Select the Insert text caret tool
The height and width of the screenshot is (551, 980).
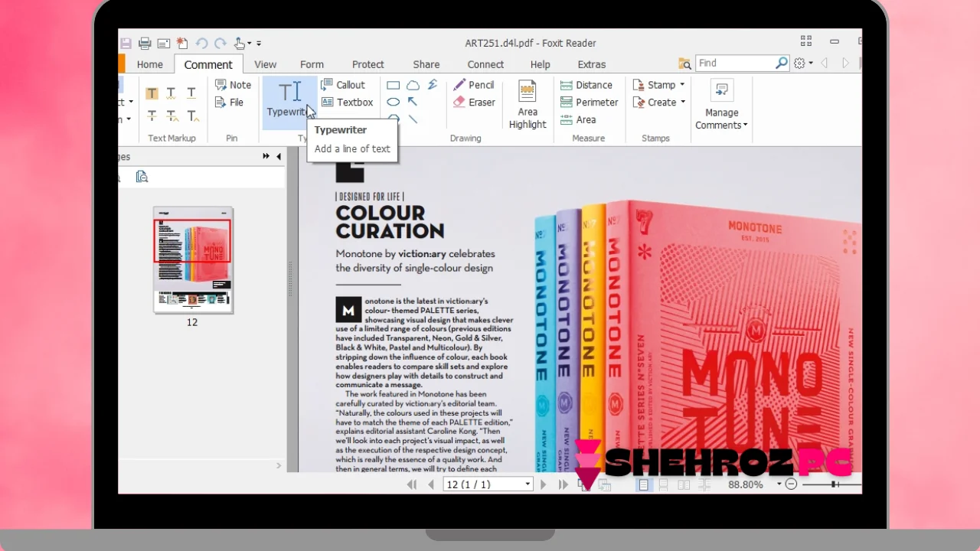[192, 116]
